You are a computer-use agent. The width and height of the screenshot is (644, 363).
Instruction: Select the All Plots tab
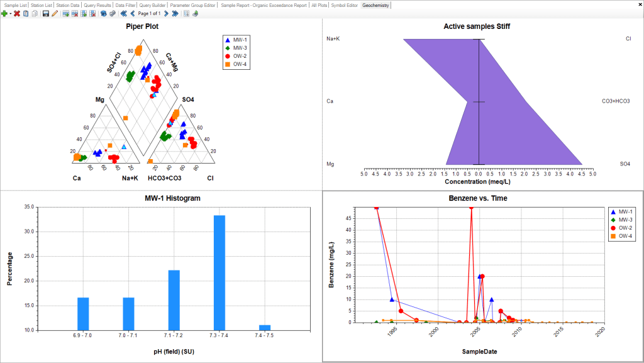319,5
